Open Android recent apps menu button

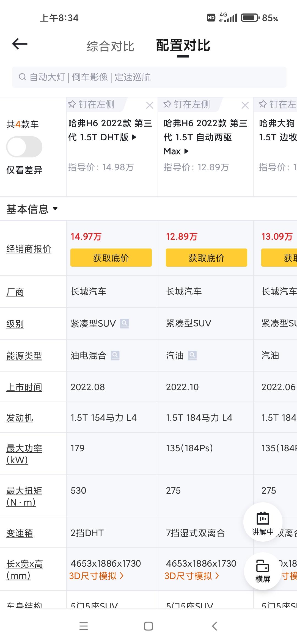84,626
